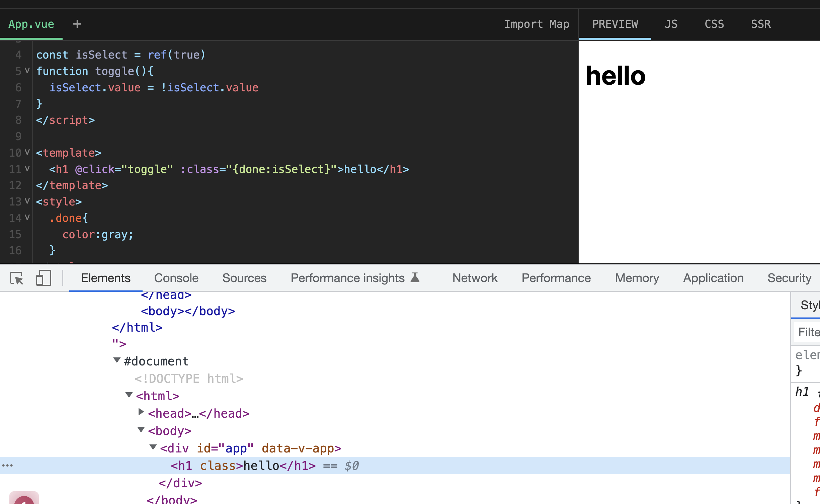The image size is (820, 504).
Task: Open the Import Map file
Action: point(537,24)
